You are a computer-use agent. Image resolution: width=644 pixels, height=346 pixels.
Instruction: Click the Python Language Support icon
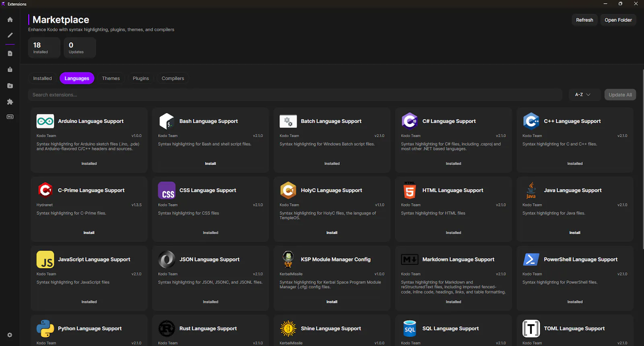click(45, 329)
